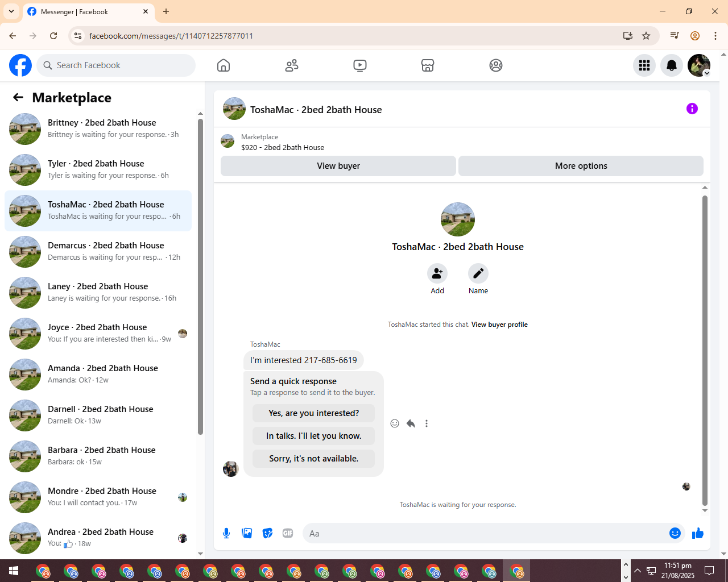
Task: Open the More options button
Action: click(581, 166)
